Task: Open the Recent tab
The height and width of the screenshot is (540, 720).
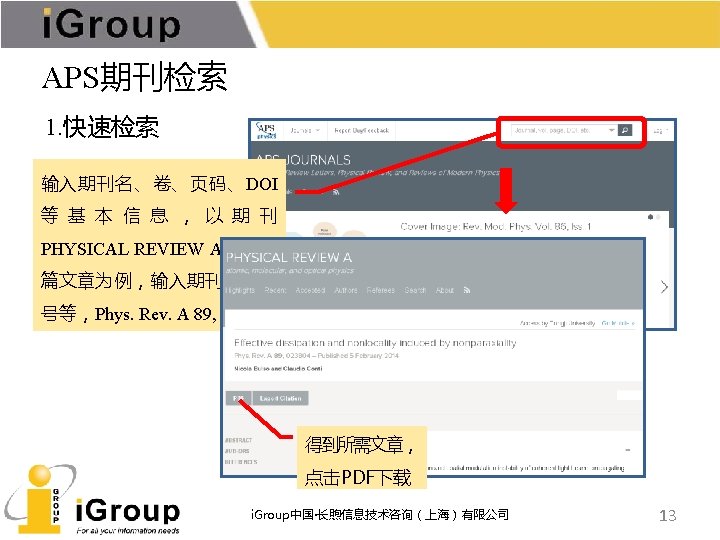Action: click(275, 290)
